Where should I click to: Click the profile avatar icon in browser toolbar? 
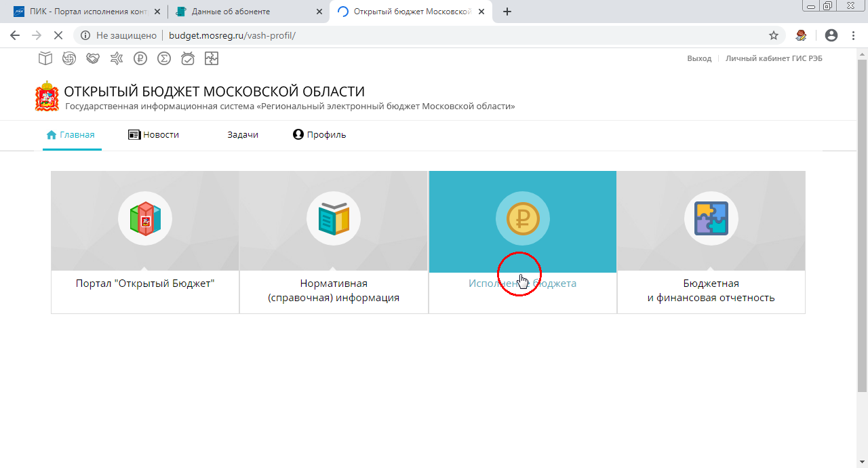point(831,35)
